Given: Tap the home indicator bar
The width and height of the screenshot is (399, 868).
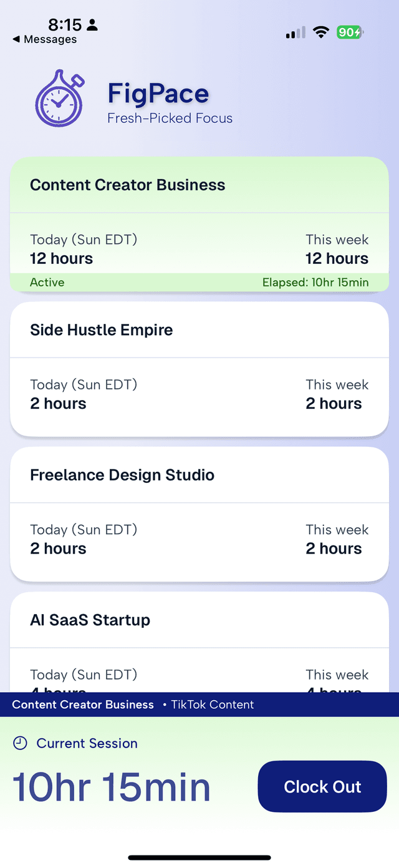Looking at the screenshot, I should (199, 857).
